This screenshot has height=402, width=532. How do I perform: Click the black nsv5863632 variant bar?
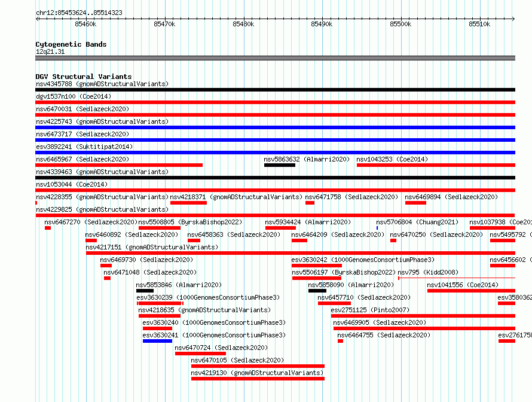pos(280,165)
